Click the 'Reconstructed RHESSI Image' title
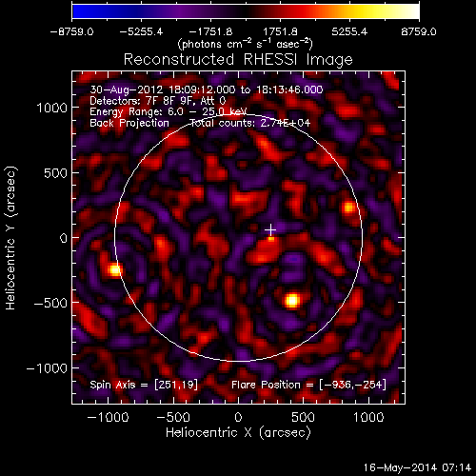The height and width of the screenshot is (476, 476). (x=238, y=60)
